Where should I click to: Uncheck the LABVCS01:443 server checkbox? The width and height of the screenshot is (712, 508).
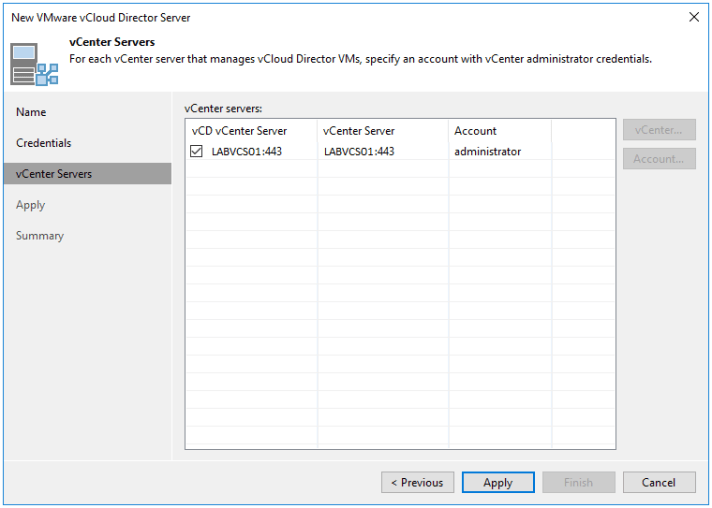[x=197, y=152]
